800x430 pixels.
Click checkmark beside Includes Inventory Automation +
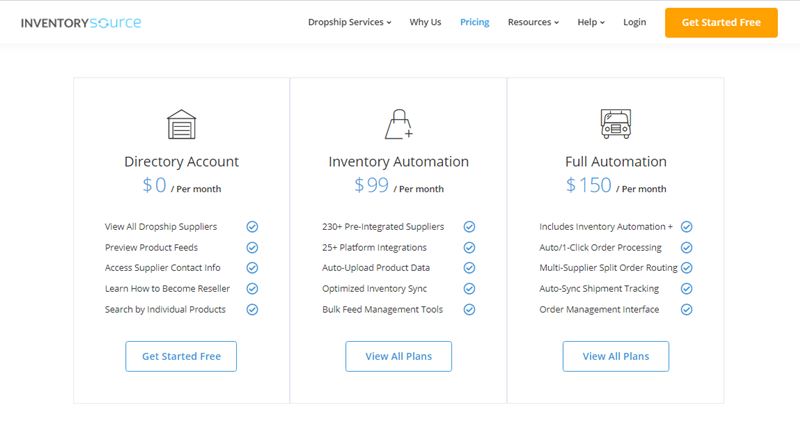687,226
